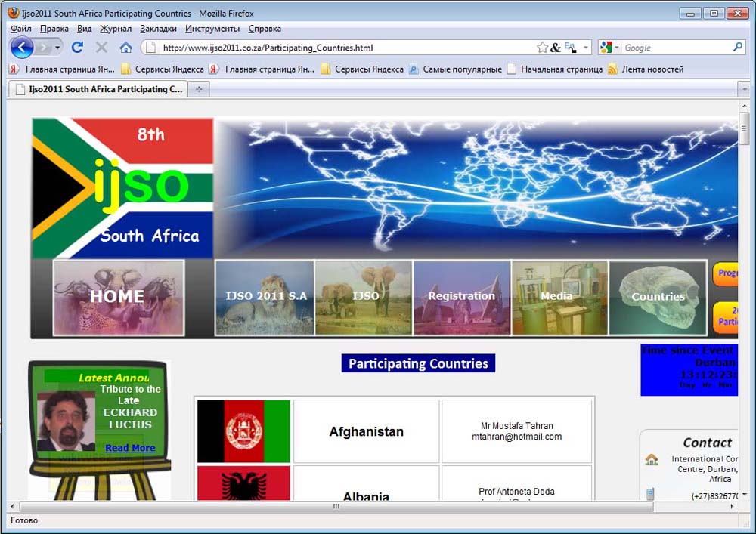Open the Registration navigation tile

462,297
